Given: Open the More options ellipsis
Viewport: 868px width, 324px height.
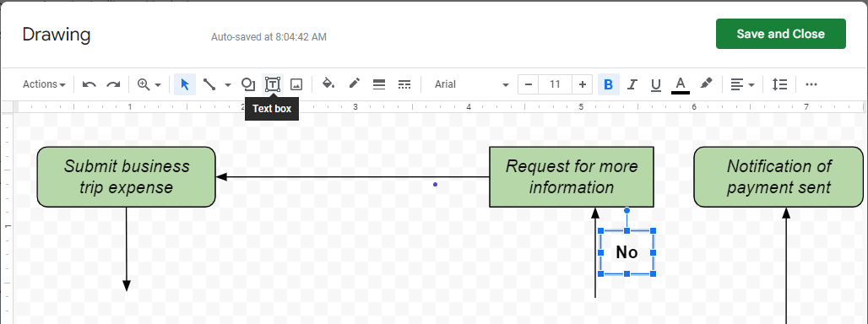Looking at the screenshot, I should (811, 84).
